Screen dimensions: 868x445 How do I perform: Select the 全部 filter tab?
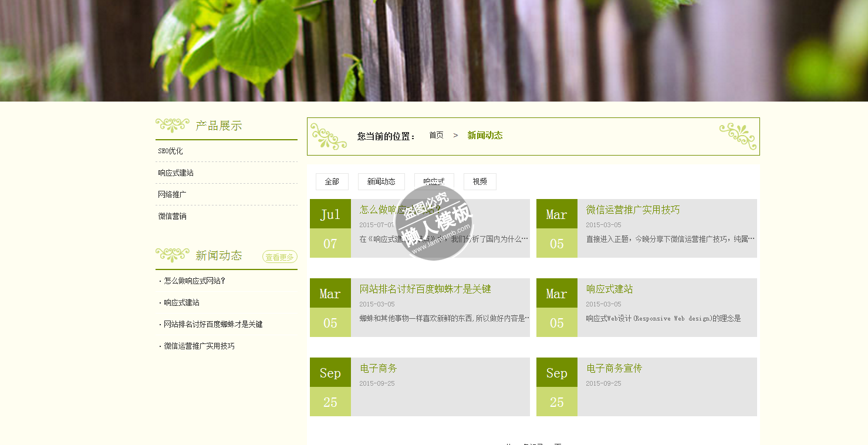(332, 181)
